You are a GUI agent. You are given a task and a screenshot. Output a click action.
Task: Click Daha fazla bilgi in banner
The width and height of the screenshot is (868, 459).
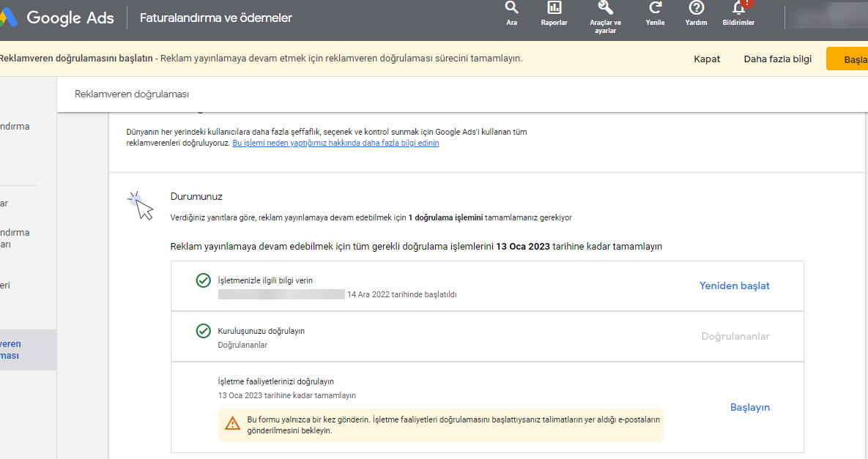[x=777, y=59]
